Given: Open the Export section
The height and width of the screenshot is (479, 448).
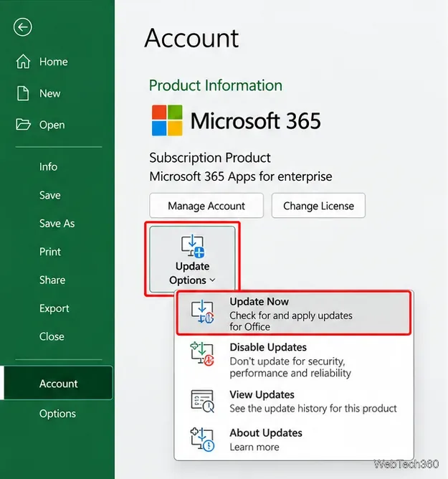Looking at the screenshot, I should point(54,308).
